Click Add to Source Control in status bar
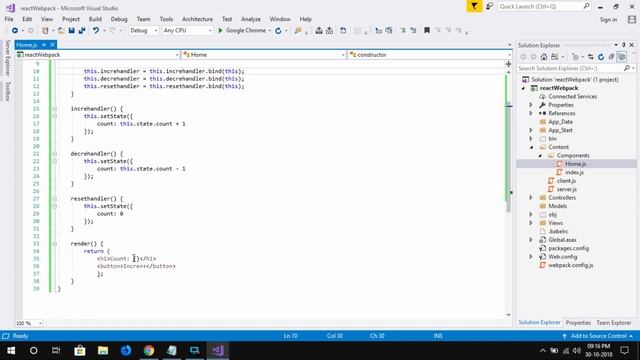The image size is (640, 360). point(598,336)
